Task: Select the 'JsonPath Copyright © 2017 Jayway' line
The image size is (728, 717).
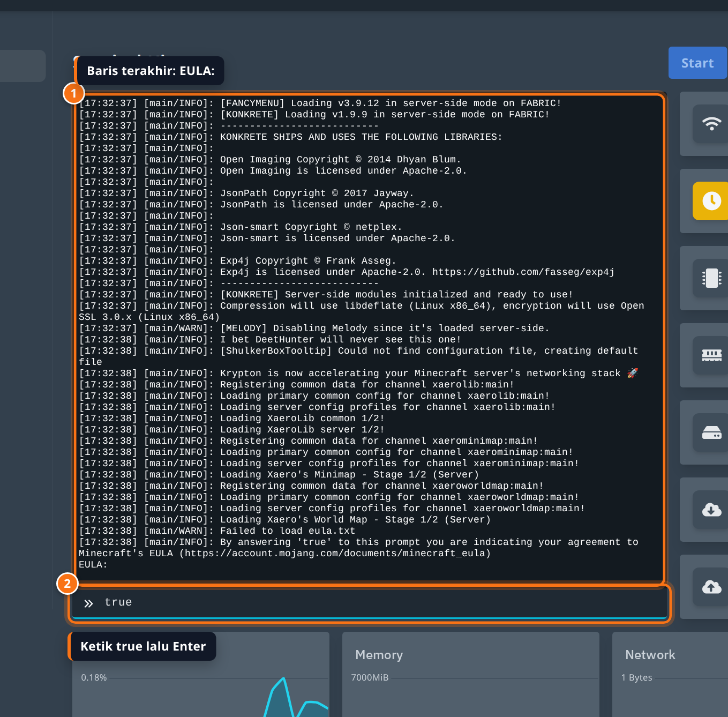Action: pyautogui.click(x=246, y=193)
